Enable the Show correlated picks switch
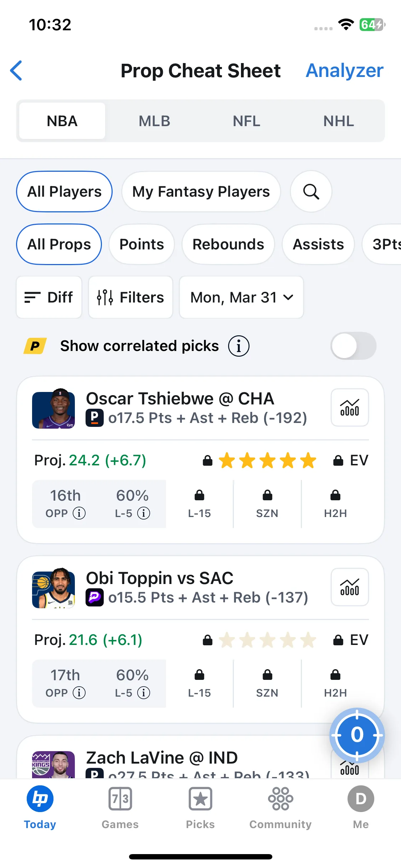This screenshot has height=868, width=401. coord(354,346)
